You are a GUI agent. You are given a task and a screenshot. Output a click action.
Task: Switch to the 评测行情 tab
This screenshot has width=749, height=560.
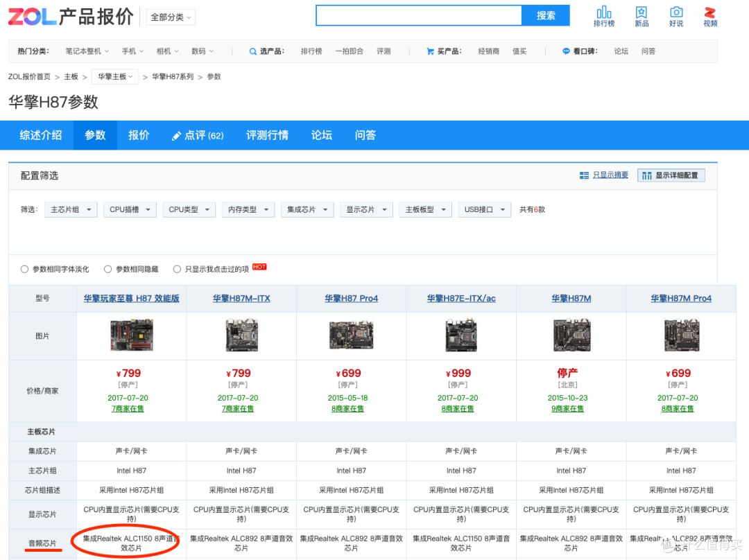(x=267, y=136)
